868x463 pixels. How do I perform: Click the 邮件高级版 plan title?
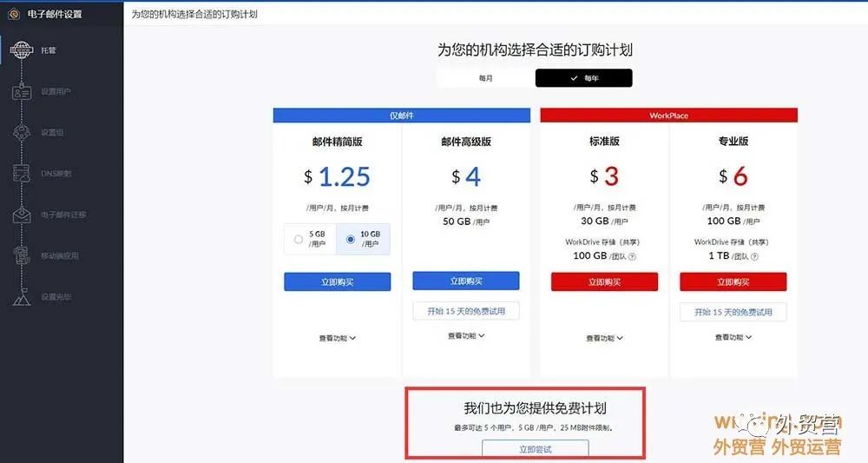coord(466,142)
